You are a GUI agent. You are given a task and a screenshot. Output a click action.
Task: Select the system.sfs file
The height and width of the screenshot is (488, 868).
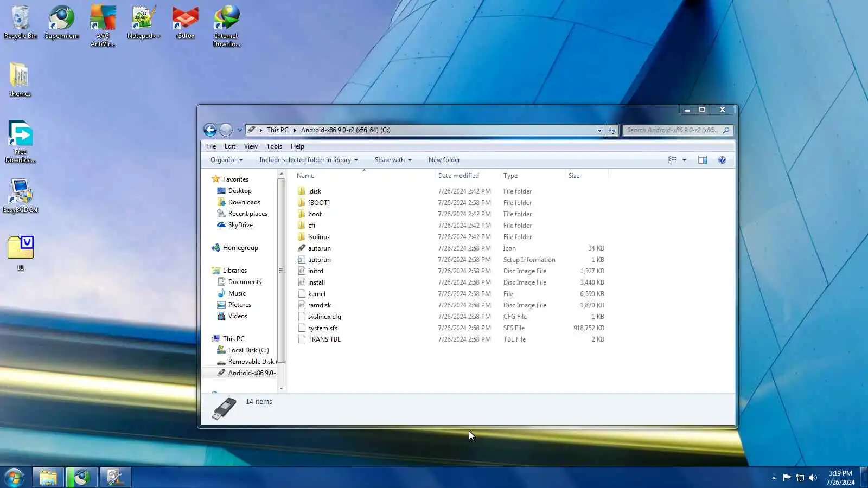point(323,328)
